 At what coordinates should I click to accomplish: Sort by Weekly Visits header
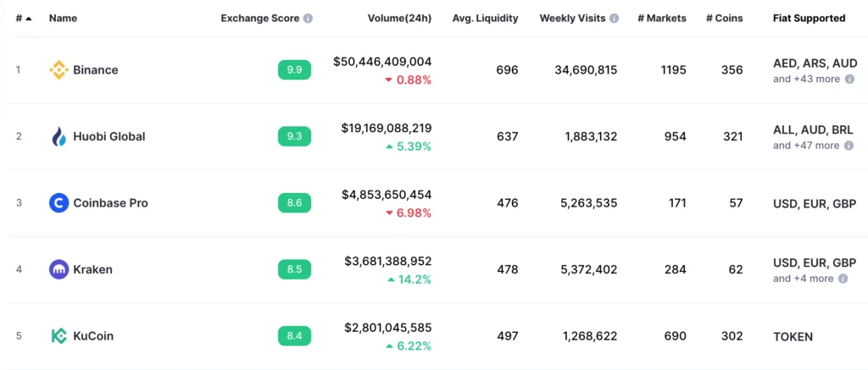tap(573, 19)
